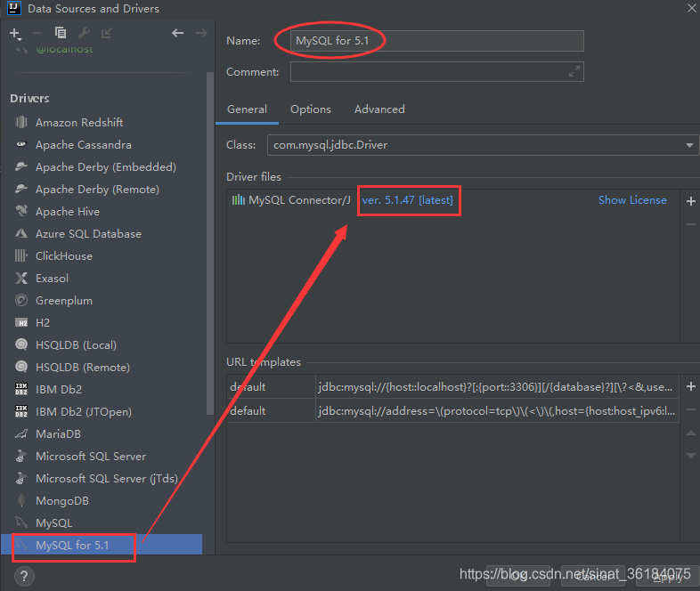Viewport: 700px width, 591px height.
Task: Select the MySQL Connector/J driver file row
Action: (x=452, y=200)
